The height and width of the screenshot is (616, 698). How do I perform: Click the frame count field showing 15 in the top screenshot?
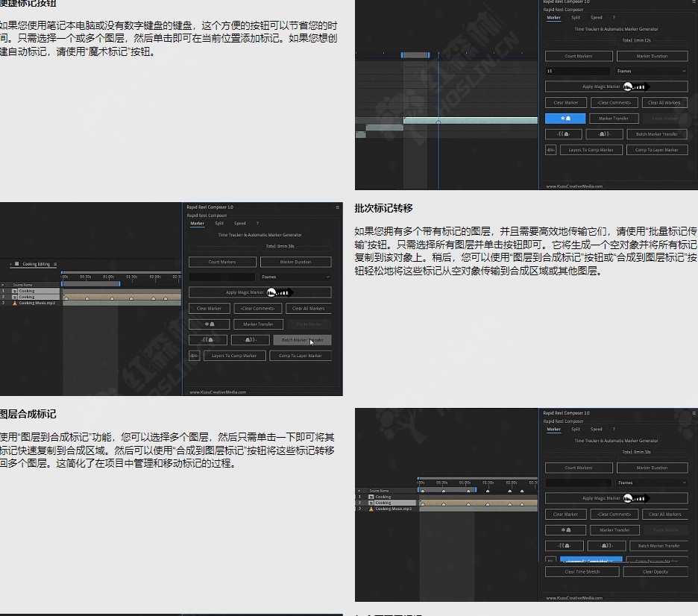point(578,71)
